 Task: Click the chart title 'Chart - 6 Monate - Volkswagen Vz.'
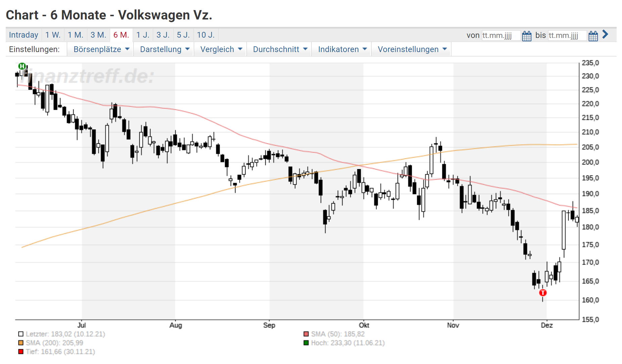(109, 15)
